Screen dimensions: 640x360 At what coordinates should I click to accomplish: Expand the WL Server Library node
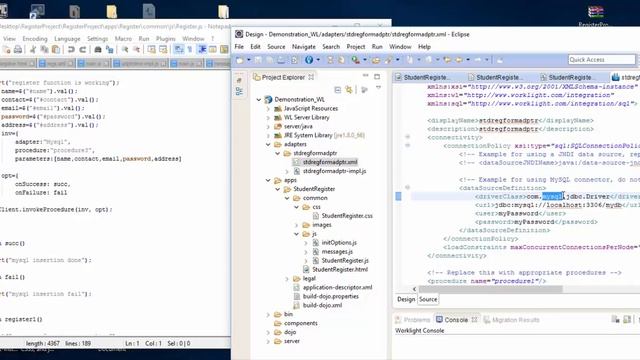point(268,118)
